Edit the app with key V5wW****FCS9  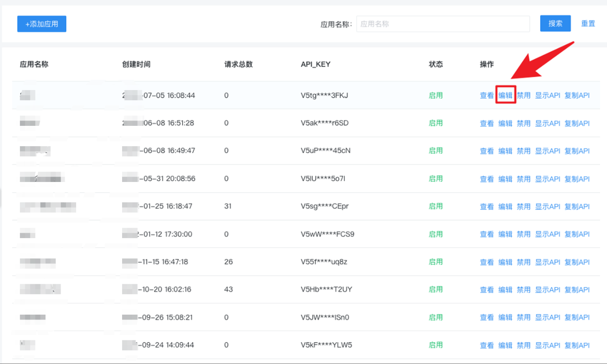(505, 234)
